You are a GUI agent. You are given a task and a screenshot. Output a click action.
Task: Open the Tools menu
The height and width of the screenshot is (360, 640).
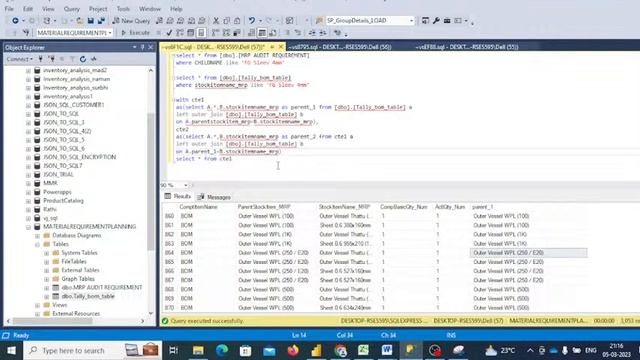click(x=123, y=9)
